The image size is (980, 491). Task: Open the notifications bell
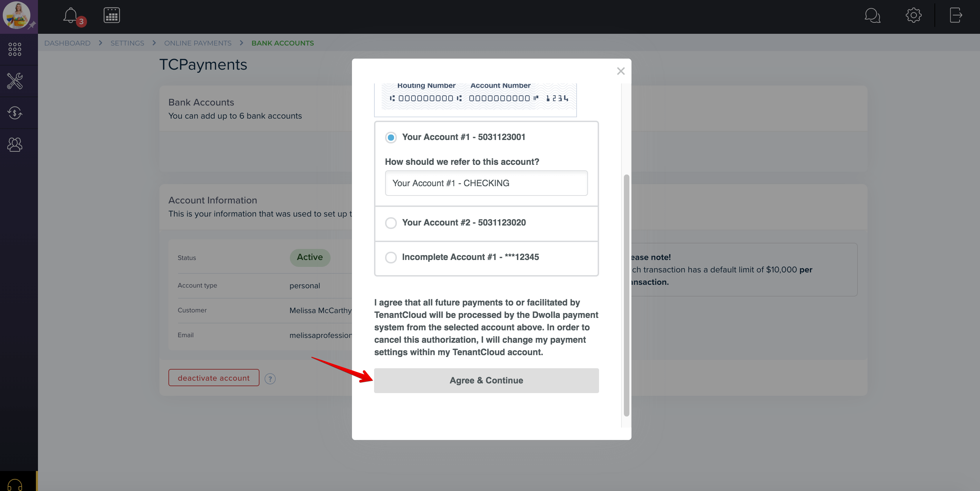[70, 16]
